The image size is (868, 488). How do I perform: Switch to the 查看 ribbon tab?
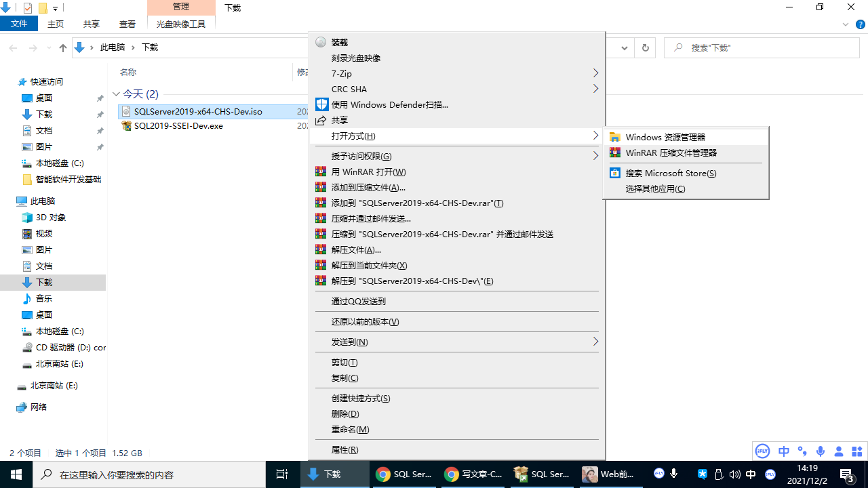tap(127, 23)
